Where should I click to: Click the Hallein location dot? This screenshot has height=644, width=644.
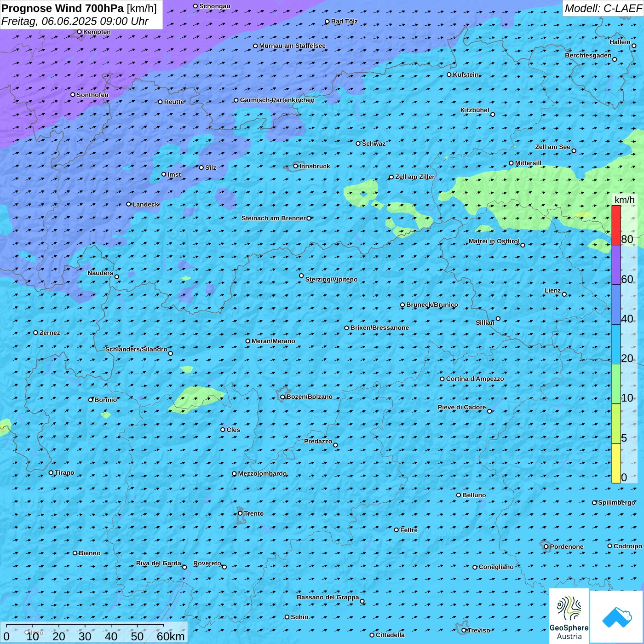[634, 46]
